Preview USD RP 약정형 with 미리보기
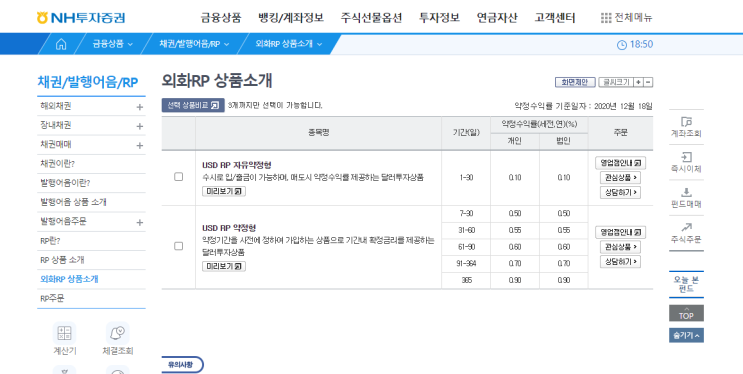Screen dimensions: 743x374 tap(224, 266)
